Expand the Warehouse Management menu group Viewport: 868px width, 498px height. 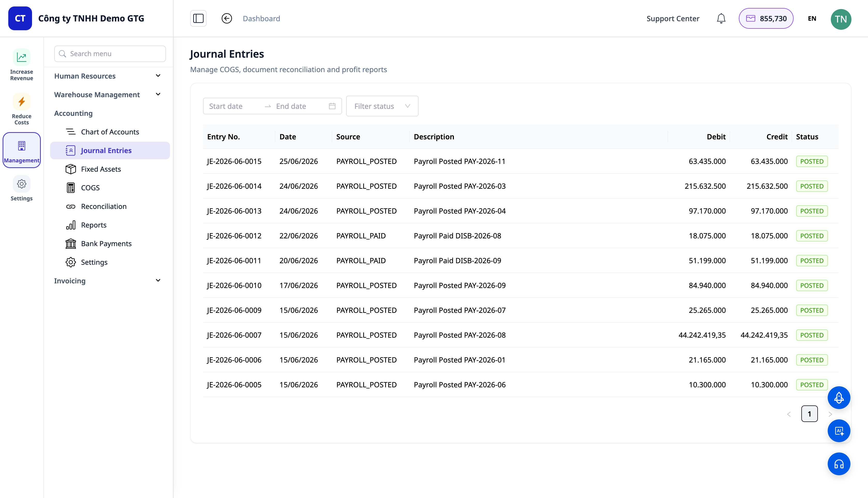108,94
